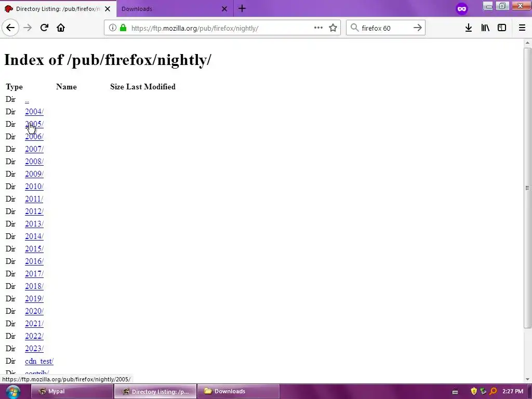Click the orange magnifier tray icon
This screenshot has width=532, height=399.
pos(493,391)
